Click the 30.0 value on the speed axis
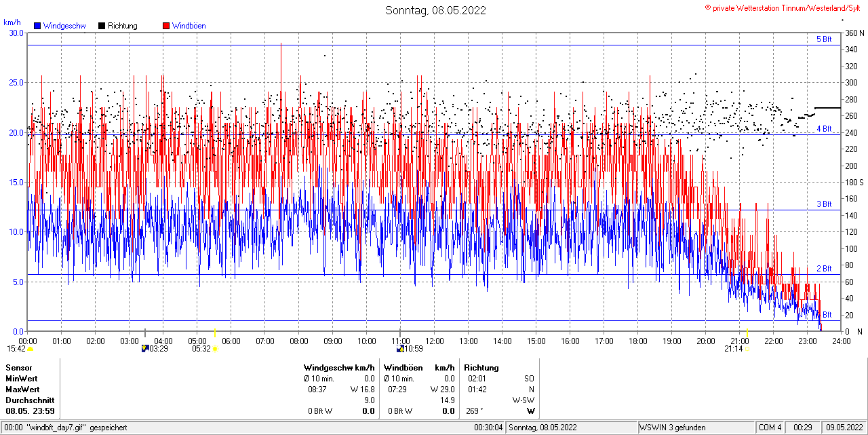Screen dimensions: 868x435 [16, 33]
